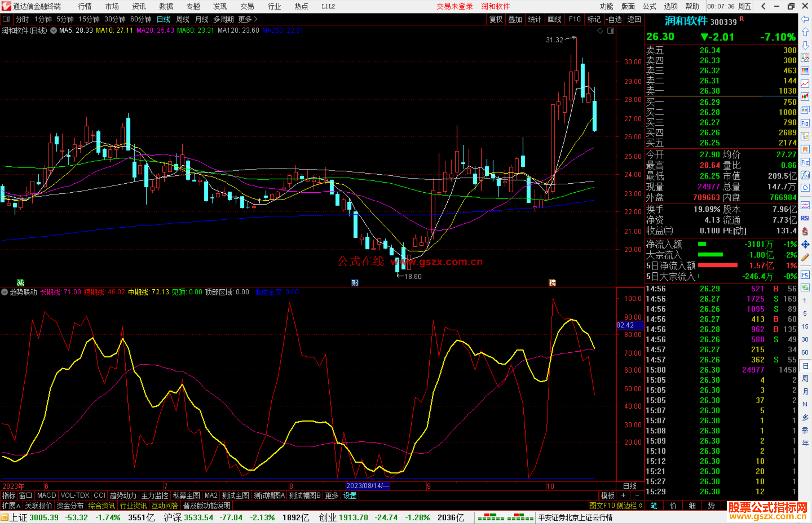This screenshot has height=524, width=812.
Task: Switch to the 周线 weekly period tab
Action: pyautogui.click(x=183, y=19)
